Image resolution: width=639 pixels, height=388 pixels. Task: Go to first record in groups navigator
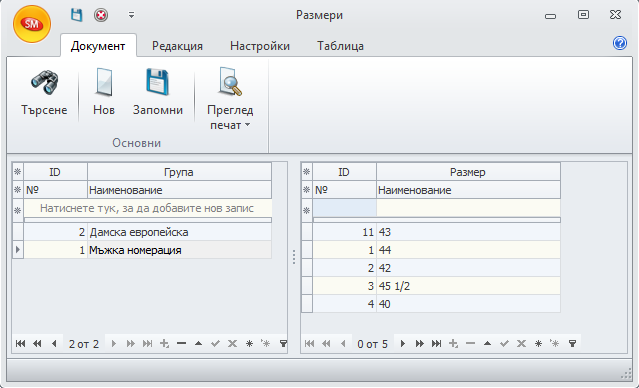[20, 344]
